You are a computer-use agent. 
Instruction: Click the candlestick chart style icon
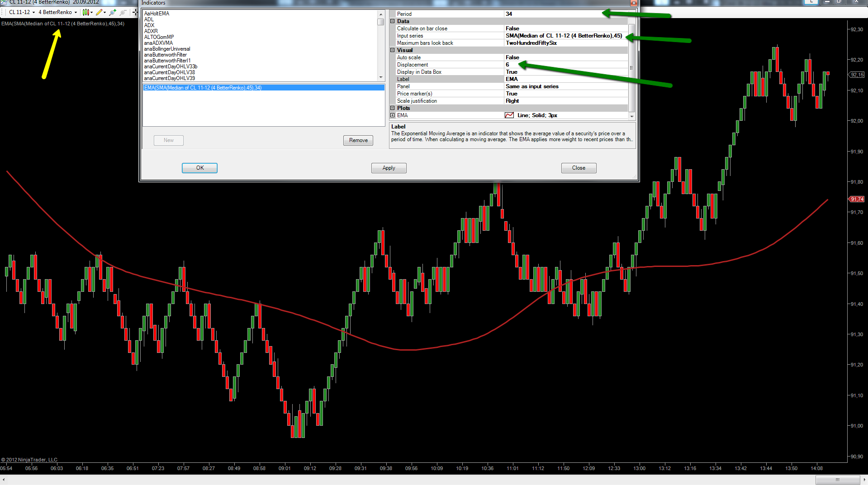(85, 12)
